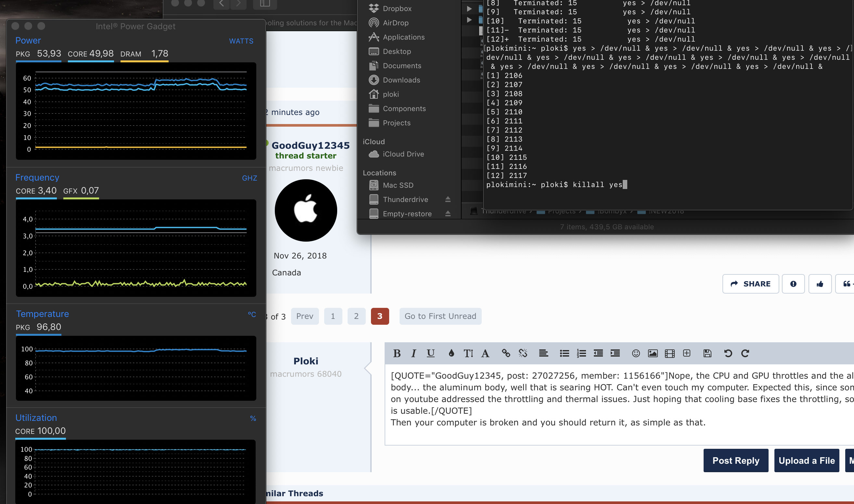Click the SHARE button on the post
Screen dimensions: 854x504
[x=750, y=283]
